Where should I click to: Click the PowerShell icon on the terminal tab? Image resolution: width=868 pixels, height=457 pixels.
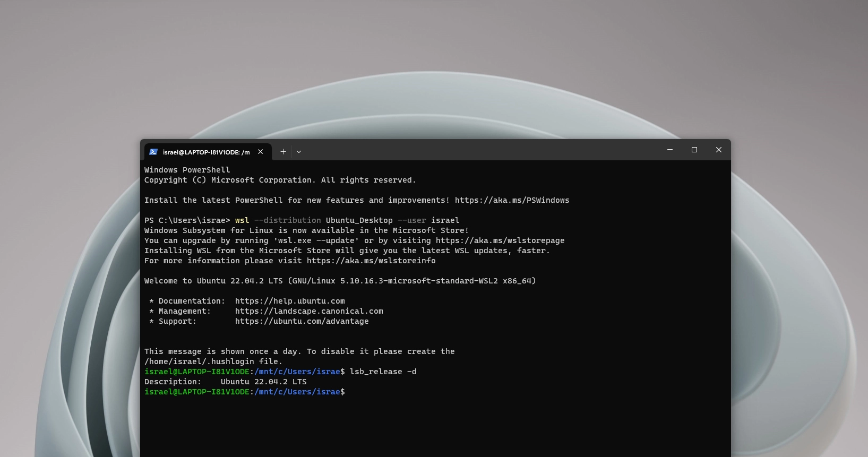click(153, 152)
